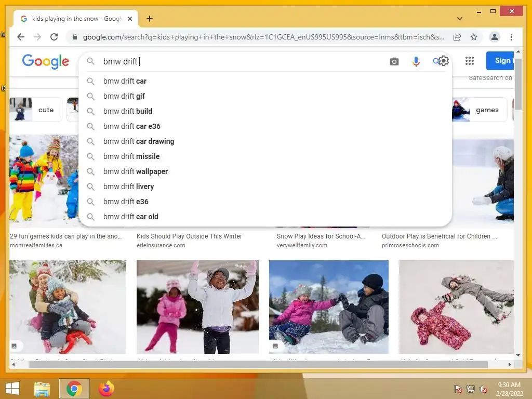Search by image with camera icon
This screenshot has height=399, width=532.
click(x=394, y=61)
